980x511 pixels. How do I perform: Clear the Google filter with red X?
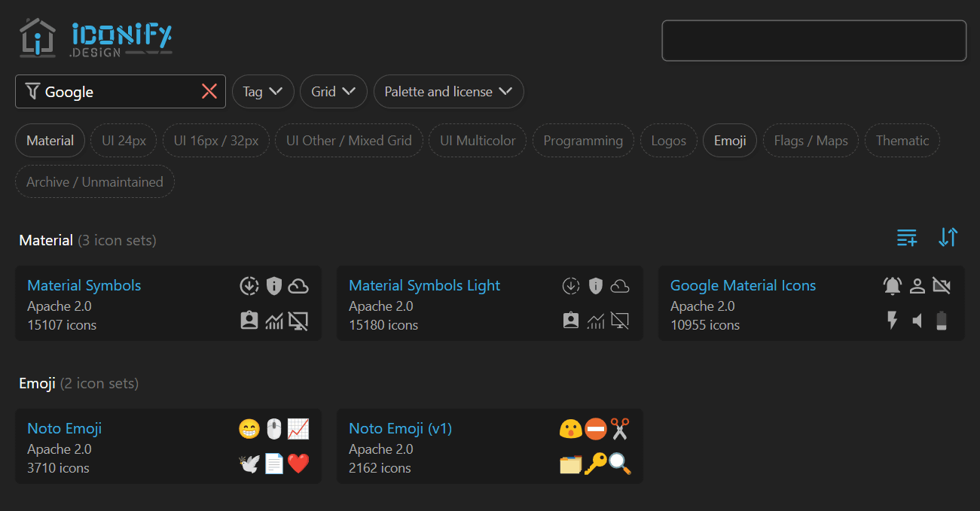coord(209,92)
